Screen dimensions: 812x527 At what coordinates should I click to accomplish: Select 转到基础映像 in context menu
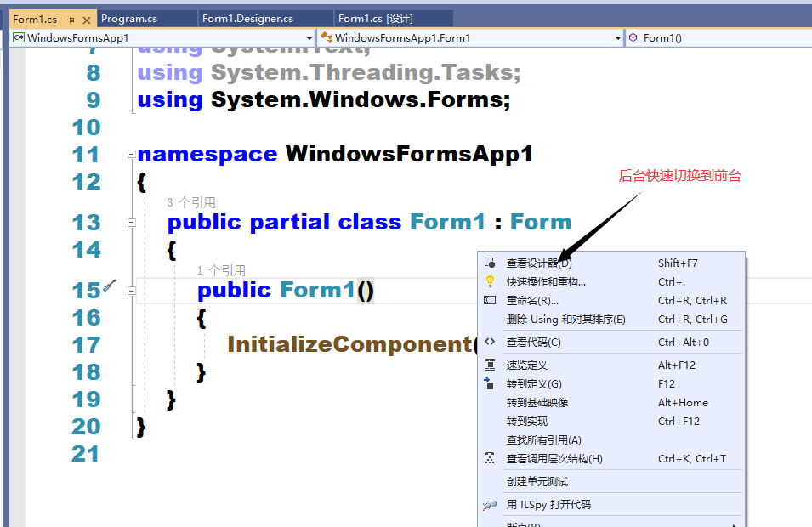coord(611,402)
